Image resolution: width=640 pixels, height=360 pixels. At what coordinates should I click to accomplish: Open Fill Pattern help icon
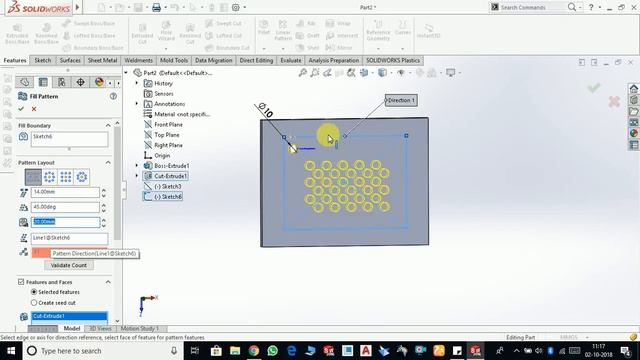tap(113, 96)
